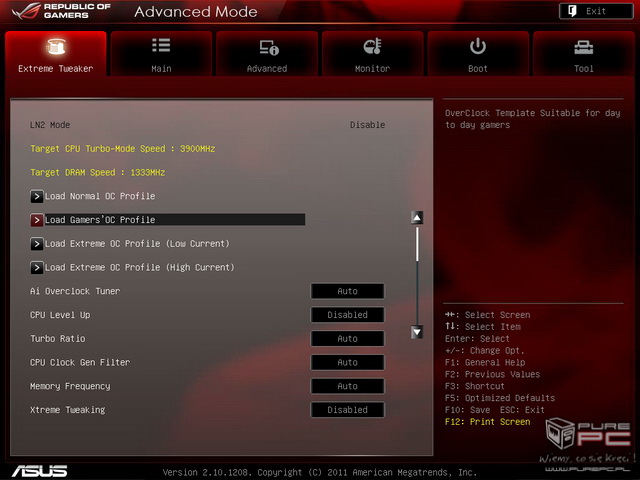Click the F12: Print Screen hint
This screenshot has height=480, width=640.
point(487,422)
